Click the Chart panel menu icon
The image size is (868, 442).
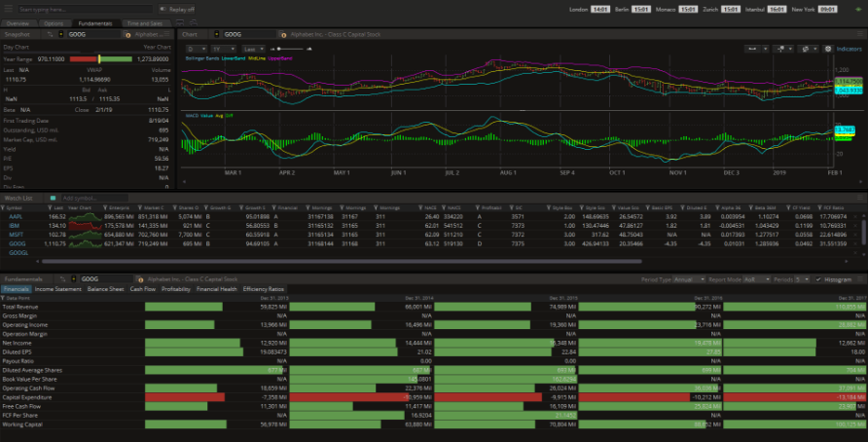861,34
